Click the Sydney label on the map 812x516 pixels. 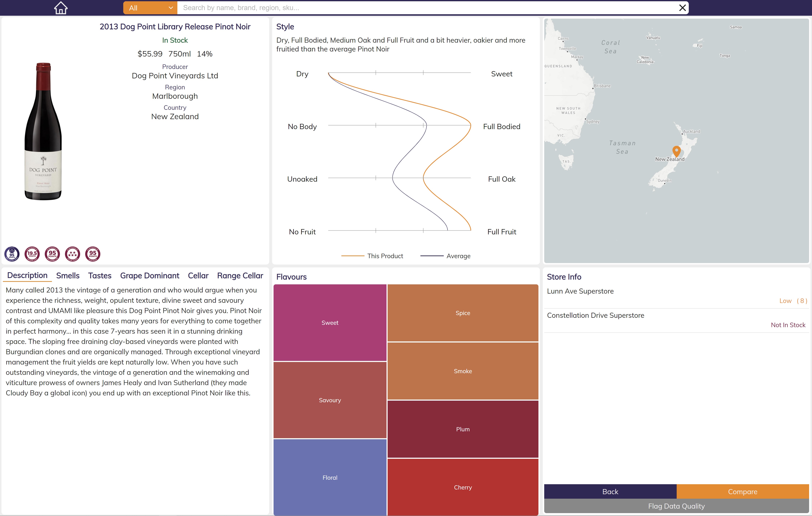tap(593, 122)
